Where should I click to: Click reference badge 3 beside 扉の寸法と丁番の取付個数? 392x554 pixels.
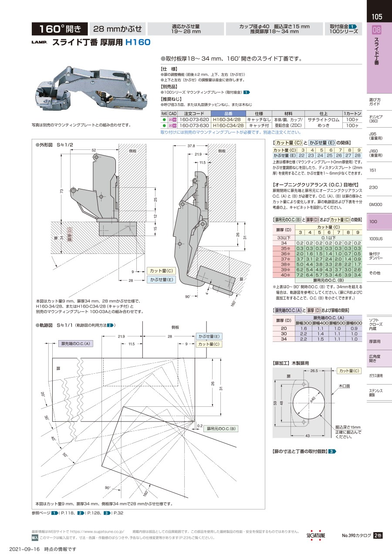point(332,451)
